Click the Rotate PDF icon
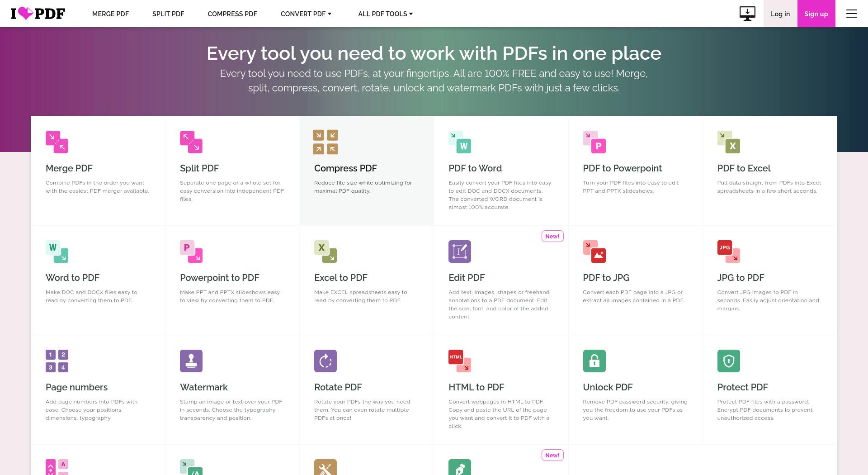The image size is (868, 475). 325,361
